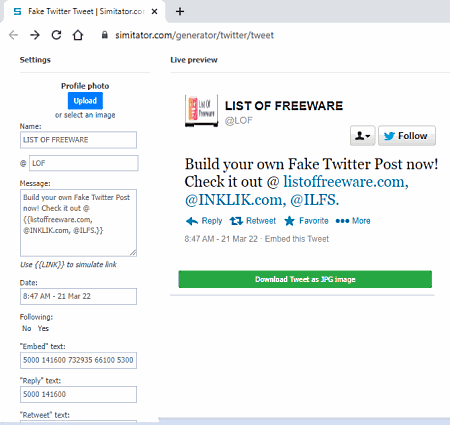Screen dimensions: 450x425
Task: Click the Upload profile photo button
Action: [85, 101]
